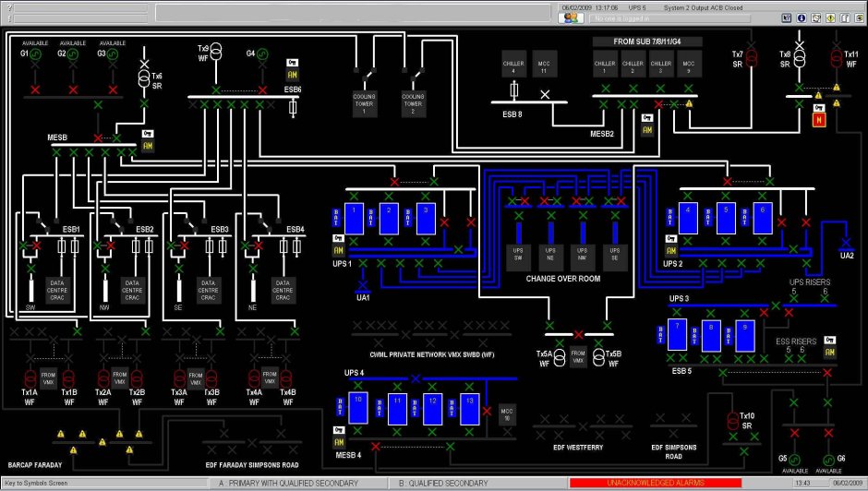Screen dimensions: 868x491
Task: Select UPS module 1
Action: click(355, 219)
